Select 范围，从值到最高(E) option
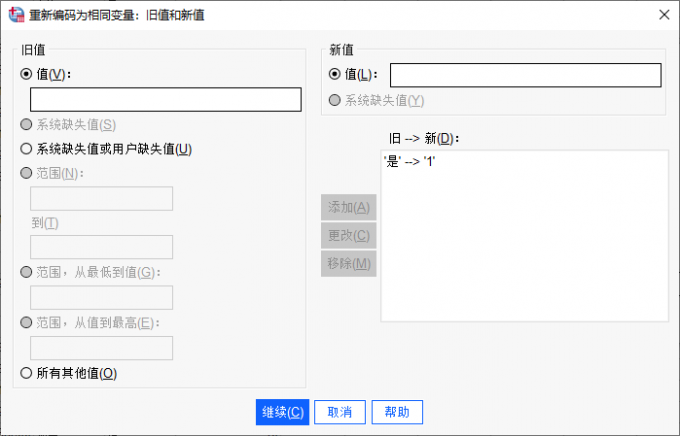 point(26,322)
